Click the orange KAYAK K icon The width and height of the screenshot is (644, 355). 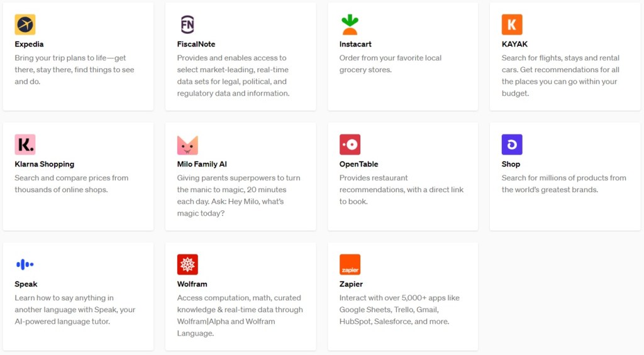coord(512,25)
